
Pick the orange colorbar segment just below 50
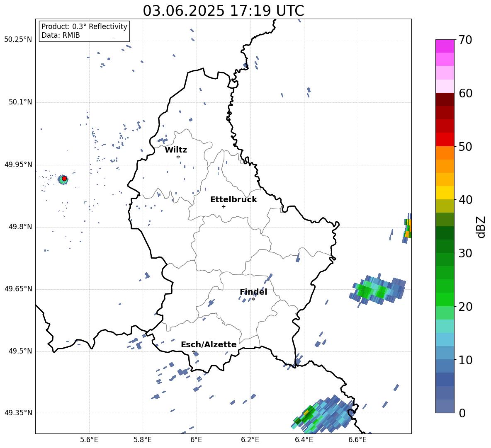445,153
